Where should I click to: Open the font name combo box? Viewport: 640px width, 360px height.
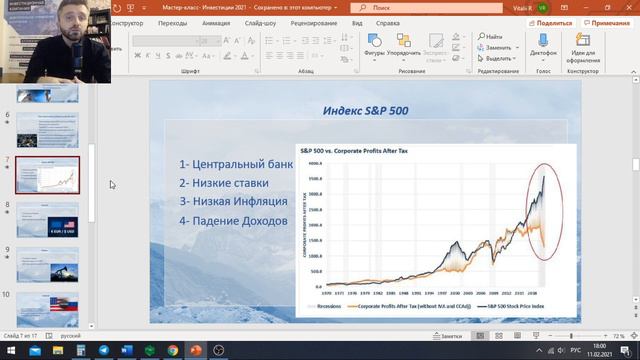[x=166, y=40]
